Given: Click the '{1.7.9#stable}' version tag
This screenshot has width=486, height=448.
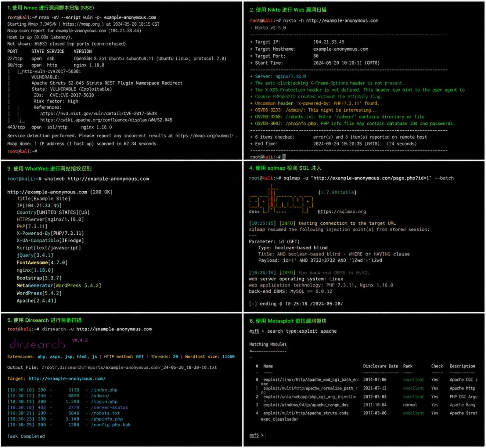Looking at the screenshot, I should coord(337,192).
